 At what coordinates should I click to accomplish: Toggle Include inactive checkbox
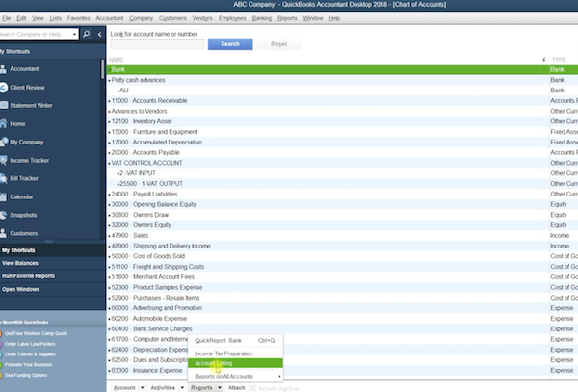253,388
